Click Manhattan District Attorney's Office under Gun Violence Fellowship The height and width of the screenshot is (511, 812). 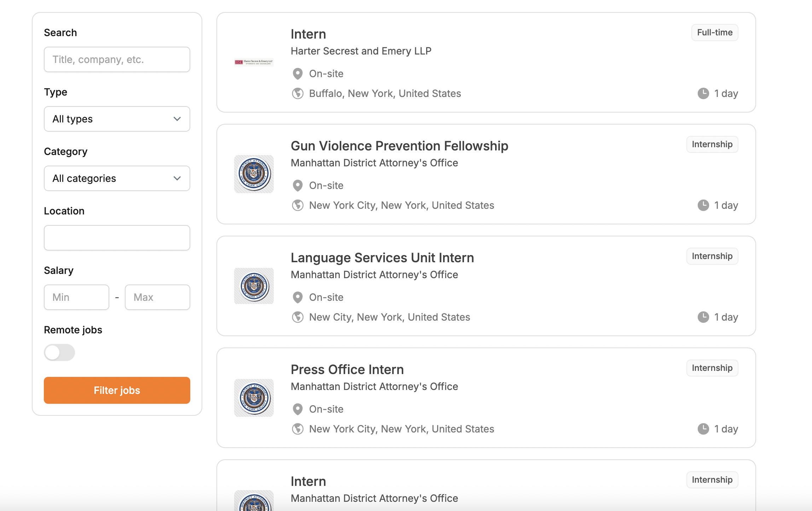[374, 163]
